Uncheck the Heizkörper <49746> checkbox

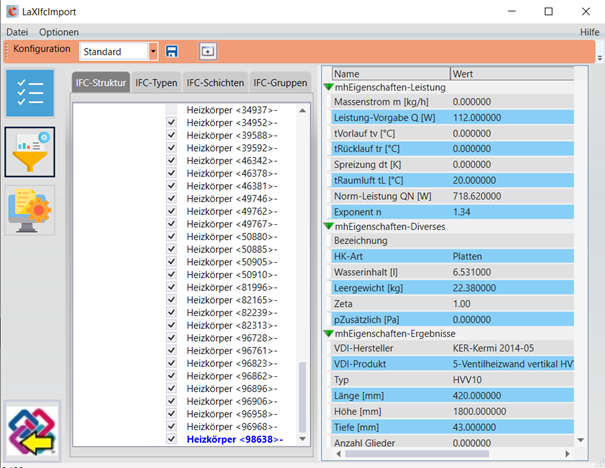pyautogui.click(x=171, y=198)
